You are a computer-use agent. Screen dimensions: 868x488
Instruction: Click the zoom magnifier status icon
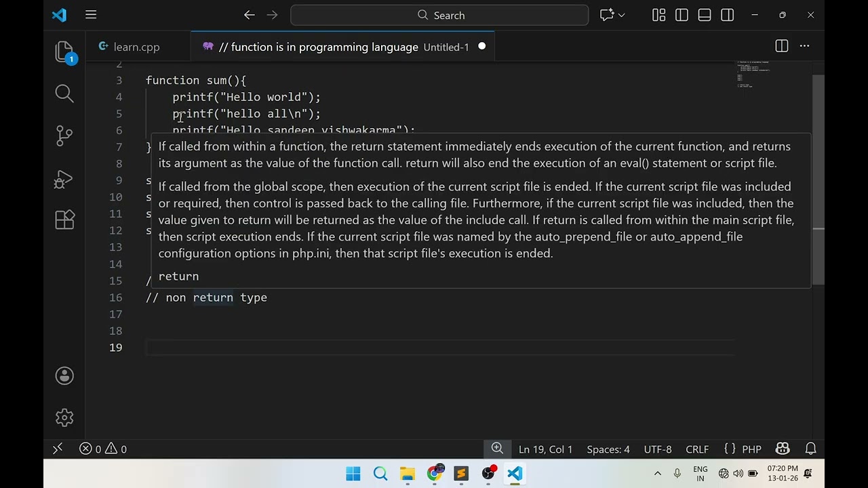point(497,448)
